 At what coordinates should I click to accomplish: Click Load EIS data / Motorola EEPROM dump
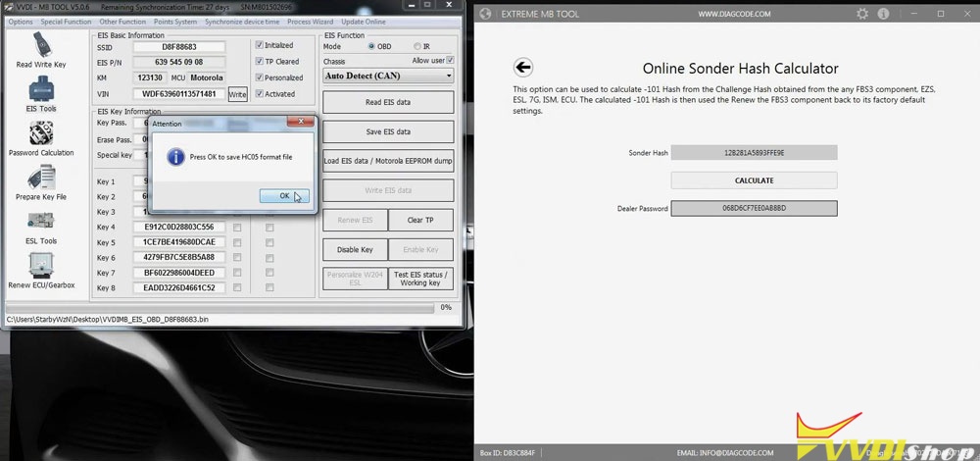click(388, 161)
